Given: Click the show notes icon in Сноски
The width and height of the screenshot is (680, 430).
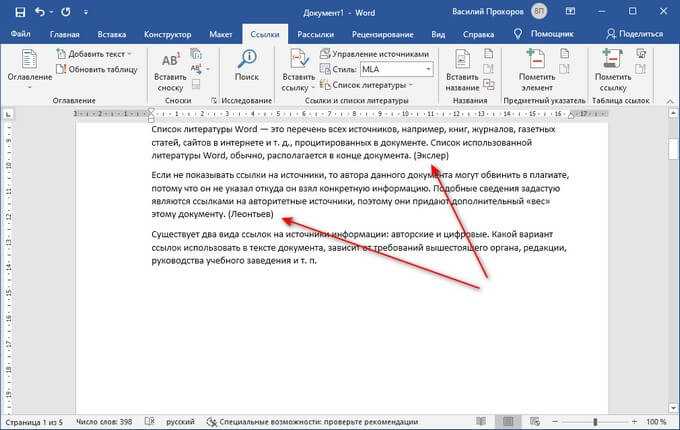Looking at the screenshot, I should (x=196, y=84).
